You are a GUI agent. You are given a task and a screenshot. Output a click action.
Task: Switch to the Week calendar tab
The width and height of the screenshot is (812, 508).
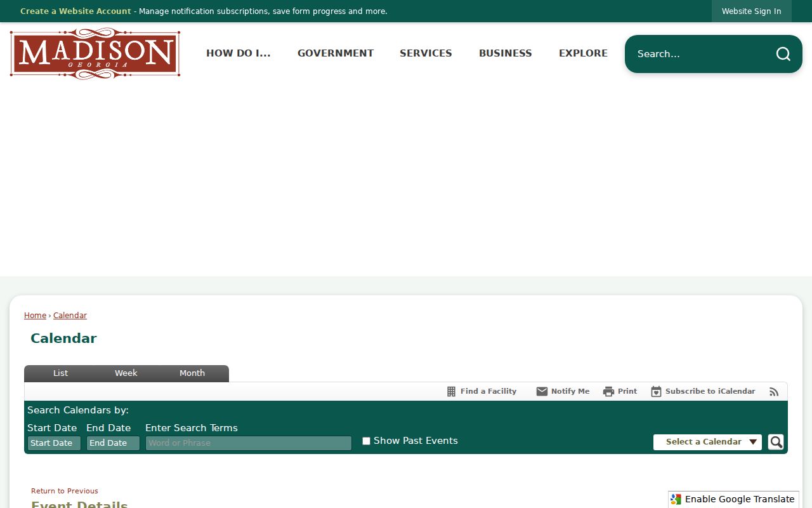point(126,373)
